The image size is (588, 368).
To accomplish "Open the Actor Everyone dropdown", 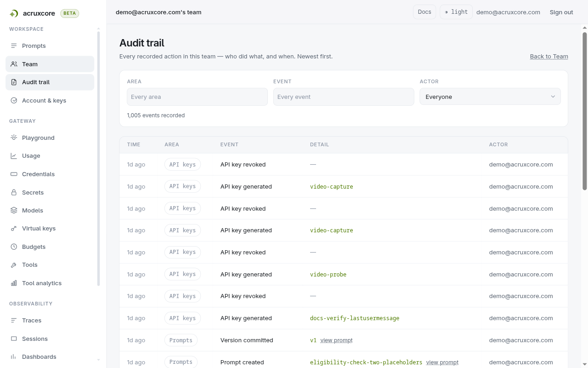I will pyautogui.click(x=490, y=97).
